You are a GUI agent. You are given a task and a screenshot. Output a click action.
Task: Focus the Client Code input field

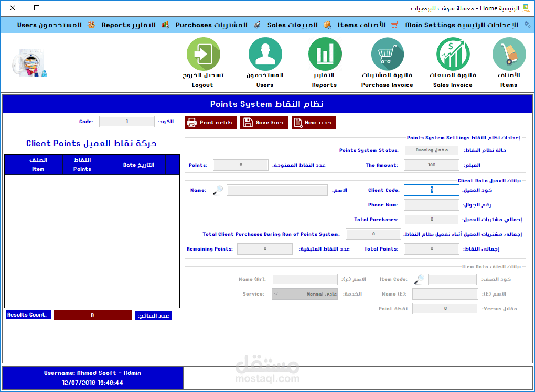coord(432,190)
